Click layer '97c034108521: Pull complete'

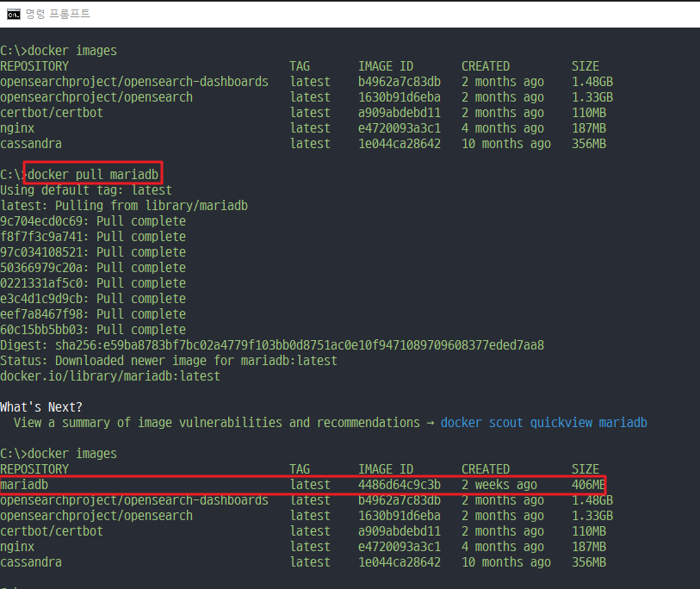tap(93, 252)
